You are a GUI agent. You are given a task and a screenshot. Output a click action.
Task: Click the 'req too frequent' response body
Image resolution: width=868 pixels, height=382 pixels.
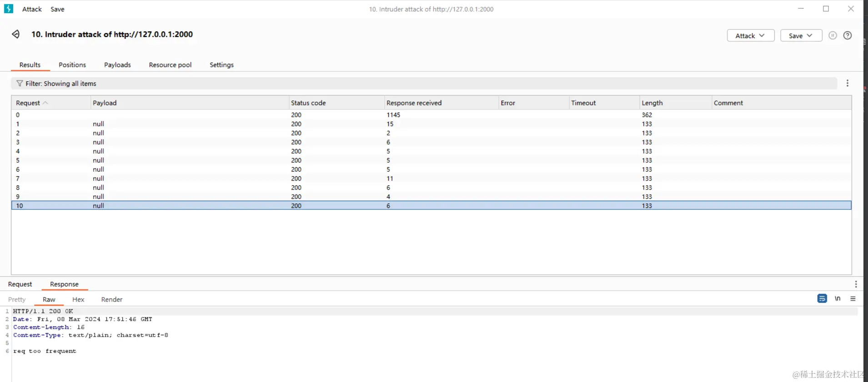[x=45, y=351]
